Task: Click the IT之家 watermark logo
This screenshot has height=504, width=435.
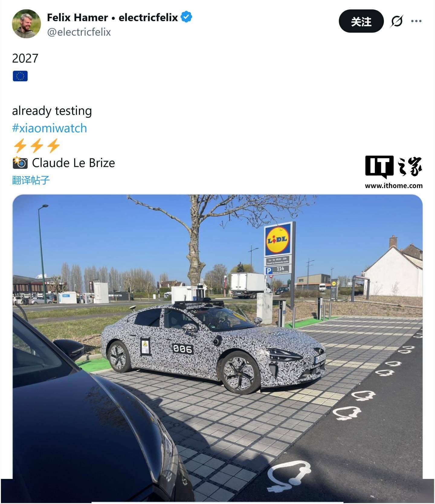Action: click(394, 166)
